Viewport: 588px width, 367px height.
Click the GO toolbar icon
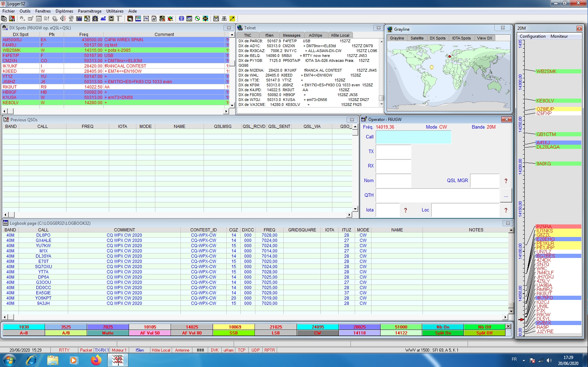point(205,19)
